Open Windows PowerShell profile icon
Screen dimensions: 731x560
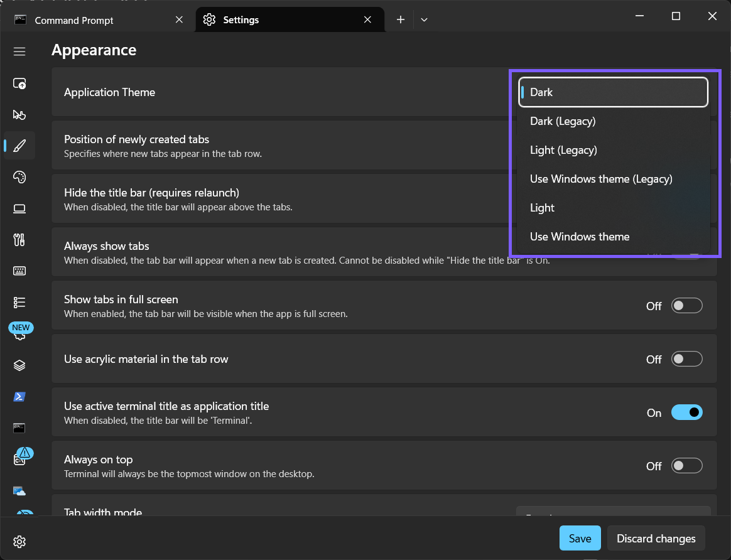pos(19,397)
